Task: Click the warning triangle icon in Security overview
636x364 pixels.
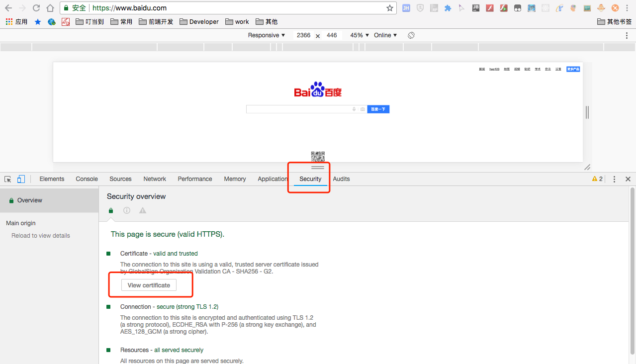Action: 143,210
